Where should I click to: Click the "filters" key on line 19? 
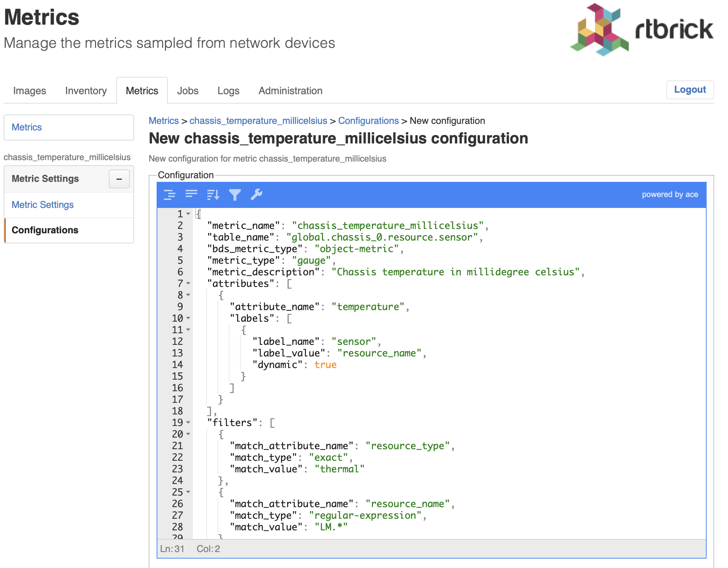coord(232,423)
